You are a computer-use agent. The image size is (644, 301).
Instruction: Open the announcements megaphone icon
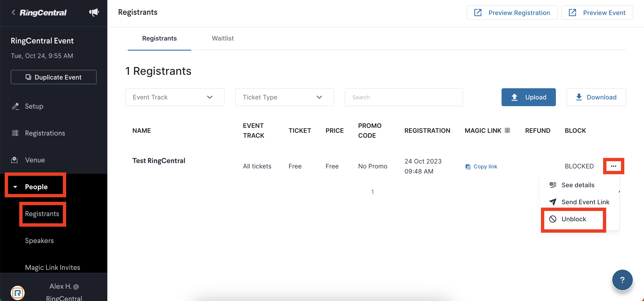pyautogui.click(x=94, y=12)
